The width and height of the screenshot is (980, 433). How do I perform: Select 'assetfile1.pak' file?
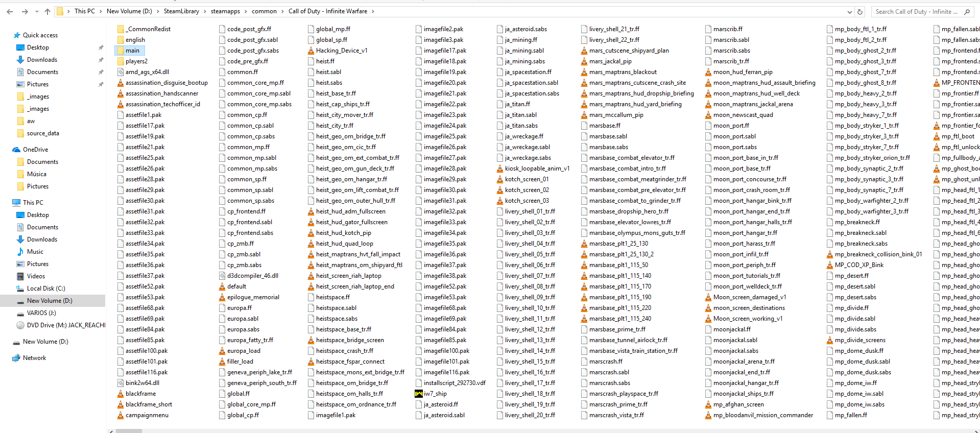click(144, 115)
